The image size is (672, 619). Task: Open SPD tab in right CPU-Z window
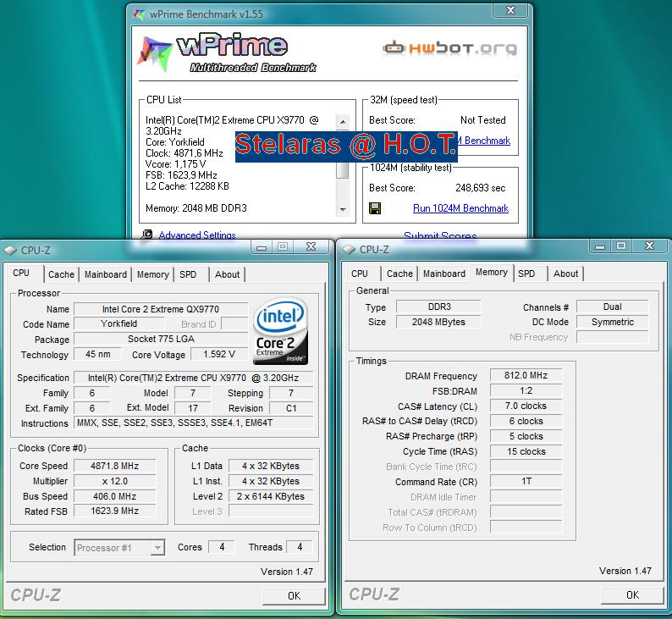tap(526, 274)
